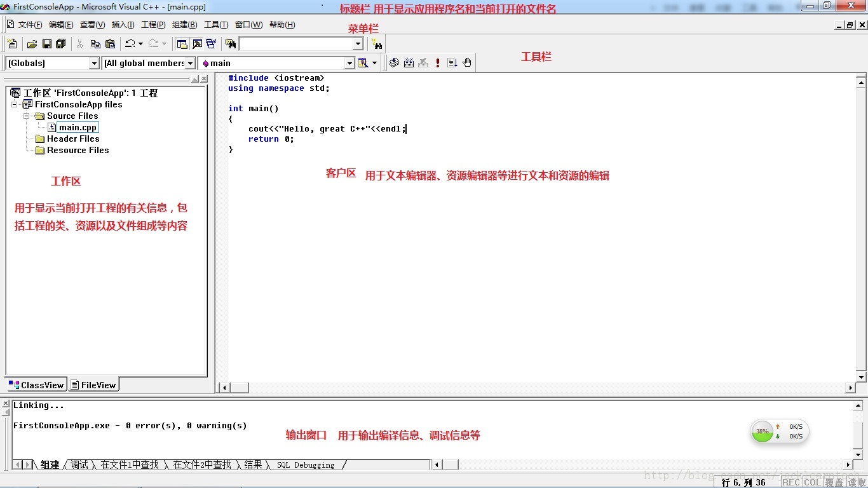Switch to the 调试 output tab
Screen dimensions: 868x488
coord(78,464)
